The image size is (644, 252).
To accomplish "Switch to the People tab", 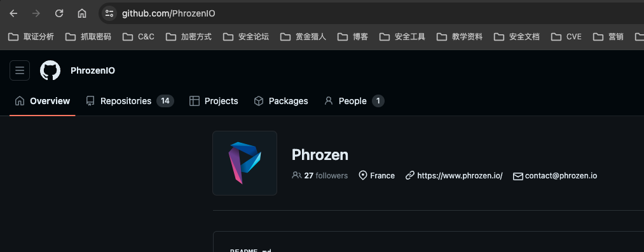I will tap(354, 101).
